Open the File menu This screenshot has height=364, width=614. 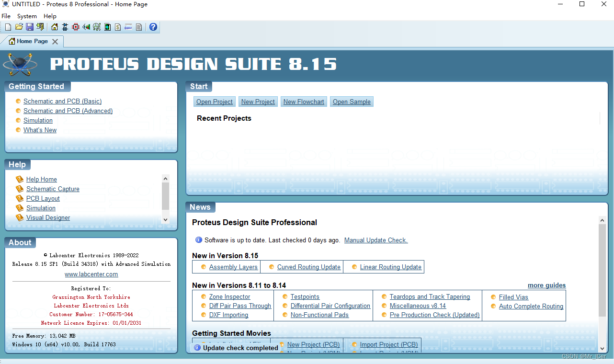point(6,16)
